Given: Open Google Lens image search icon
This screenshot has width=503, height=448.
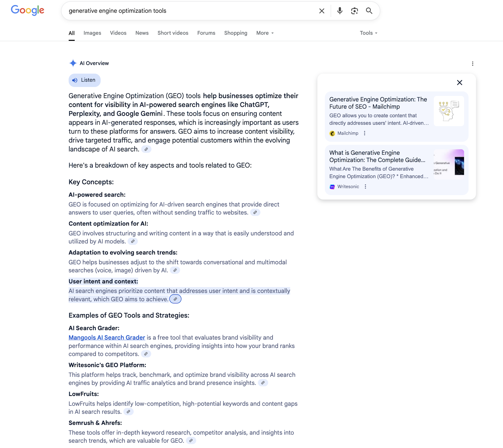Looking at the screenshot, I should pos(355,11).
